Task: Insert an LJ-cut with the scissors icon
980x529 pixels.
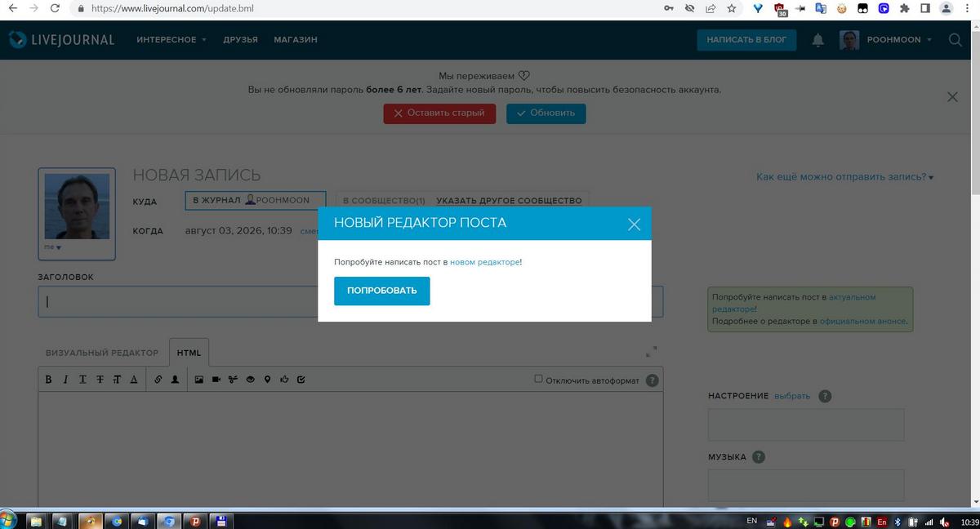Action: pyautogui.click(x=233, y=380)
